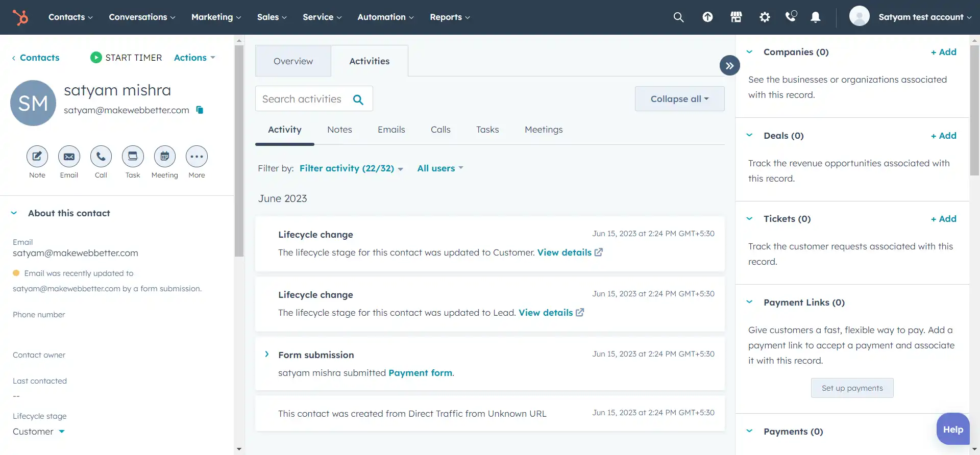Click the HubSpot sprocket logo
The height and width of the screenshot is (455, 980).
point(20,17)
